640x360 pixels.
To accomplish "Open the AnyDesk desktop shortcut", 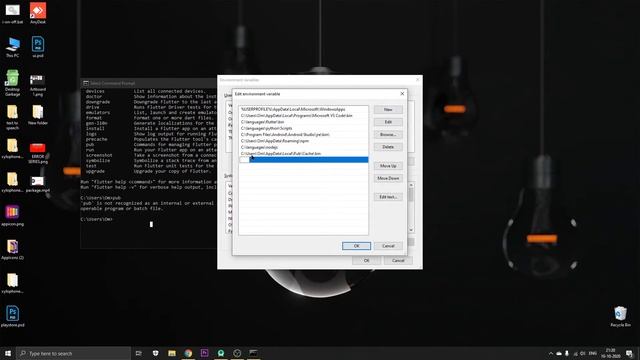I will pos(38,13).
